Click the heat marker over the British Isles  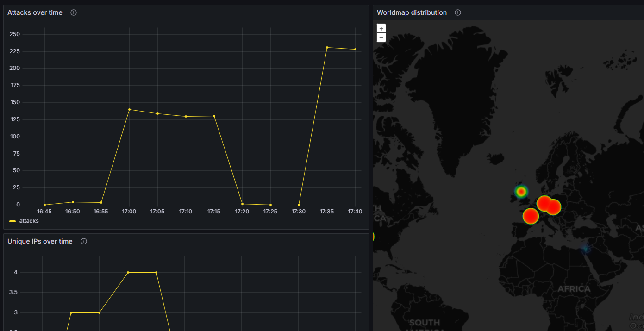521,191
